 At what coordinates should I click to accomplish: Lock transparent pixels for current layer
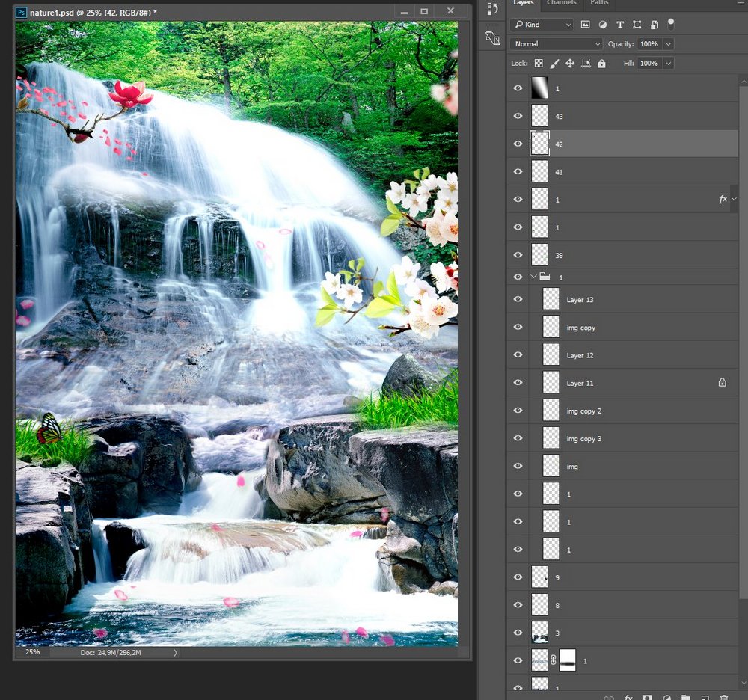537,62
